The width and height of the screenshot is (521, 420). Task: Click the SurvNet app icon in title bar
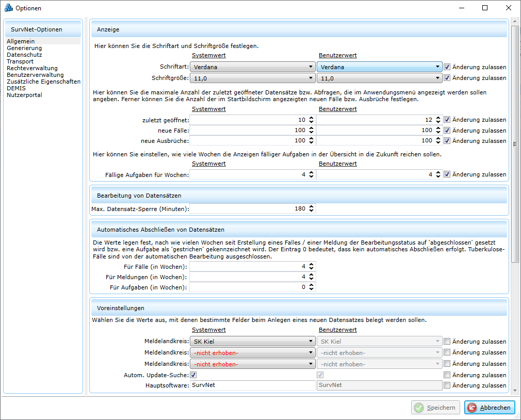click(8, 8)
